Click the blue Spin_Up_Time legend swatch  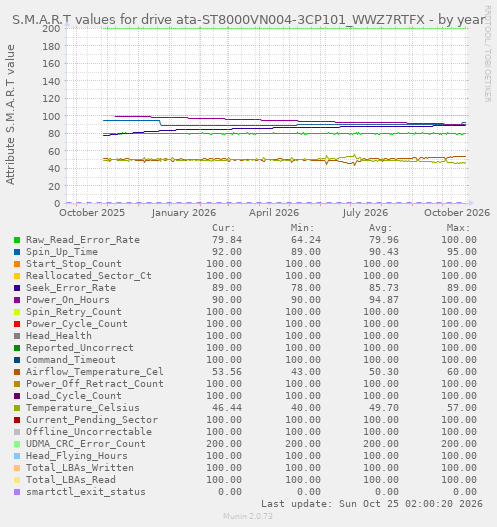click(17, 252)
